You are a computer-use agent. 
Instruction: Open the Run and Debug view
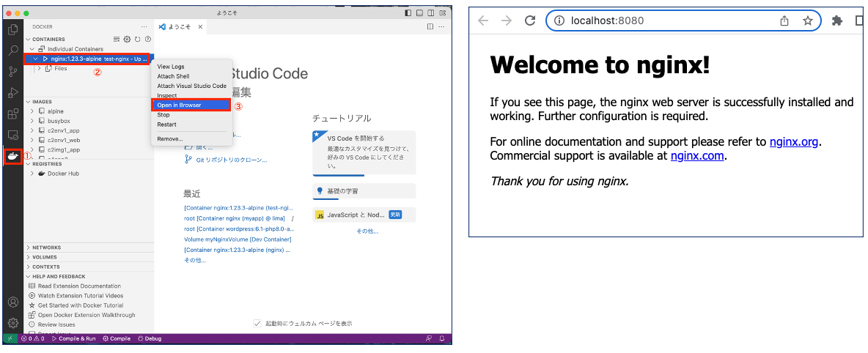(12, 92)
